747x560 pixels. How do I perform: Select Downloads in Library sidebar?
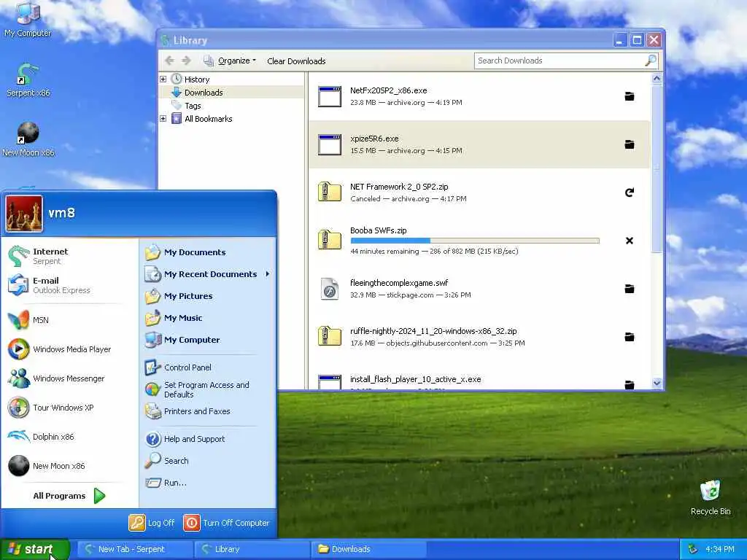(x=204, y=93)
